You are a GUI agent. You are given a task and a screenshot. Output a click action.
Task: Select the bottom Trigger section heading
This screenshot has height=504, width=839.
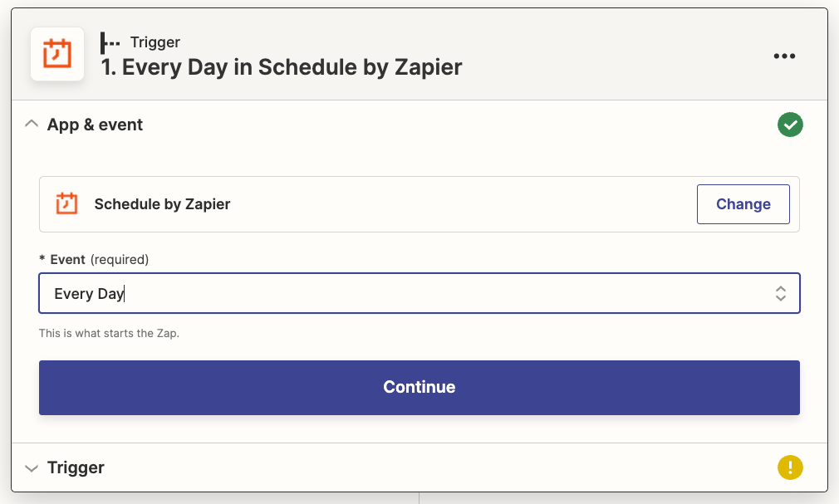pyautogui.click(x=76, y=467)
